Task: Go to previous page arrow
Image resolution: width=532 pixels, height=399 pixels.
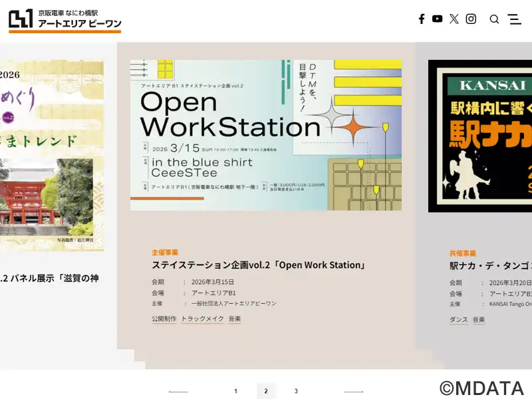Action: (x=178, y=391)
